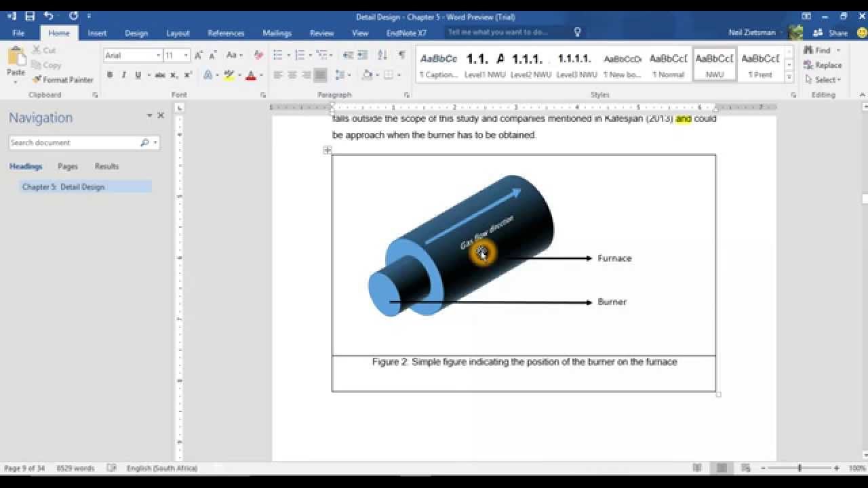Activate the Format Painter tool
The height and width of the screenshot is (488, 868).
click(62, 80)
